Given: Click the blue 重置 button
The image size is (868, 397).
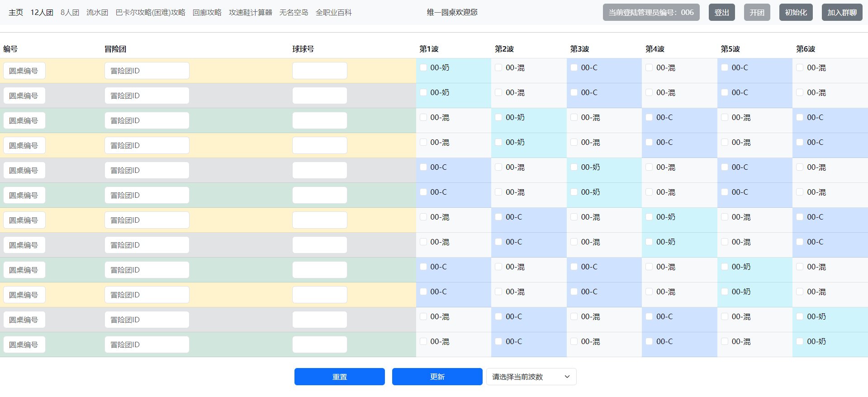Looking at the screenshot, I should (x=340, y=377).
